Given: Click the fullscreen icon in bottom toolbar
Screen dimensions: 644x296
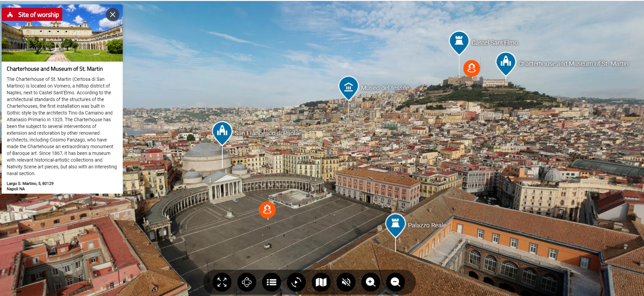Looking at the screenshot, I should [x=222, y=282].
